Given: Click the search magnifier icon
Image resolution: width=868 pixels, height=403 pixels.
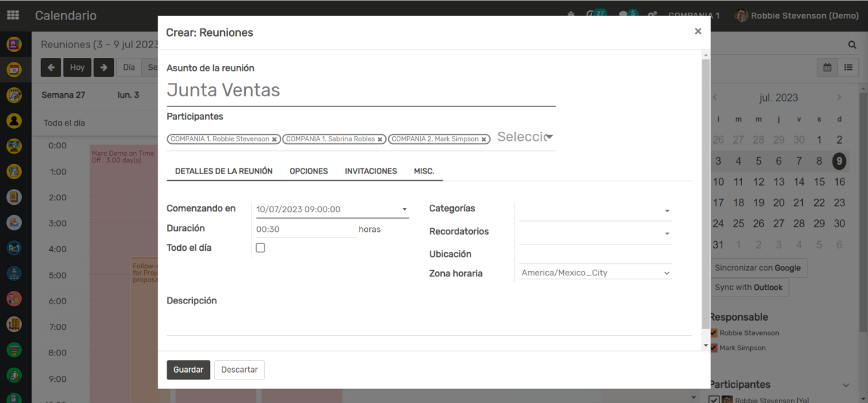Looking at the screenshot, I should click(x=852, y=45).
